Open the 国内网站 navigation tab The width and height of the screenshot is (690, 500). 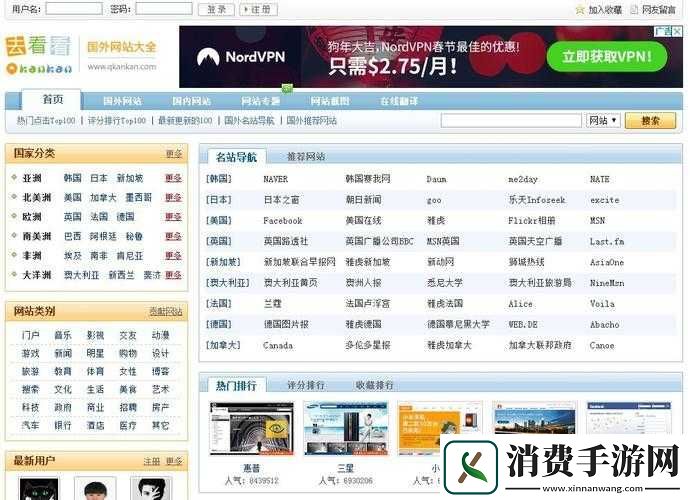(191, 101)
